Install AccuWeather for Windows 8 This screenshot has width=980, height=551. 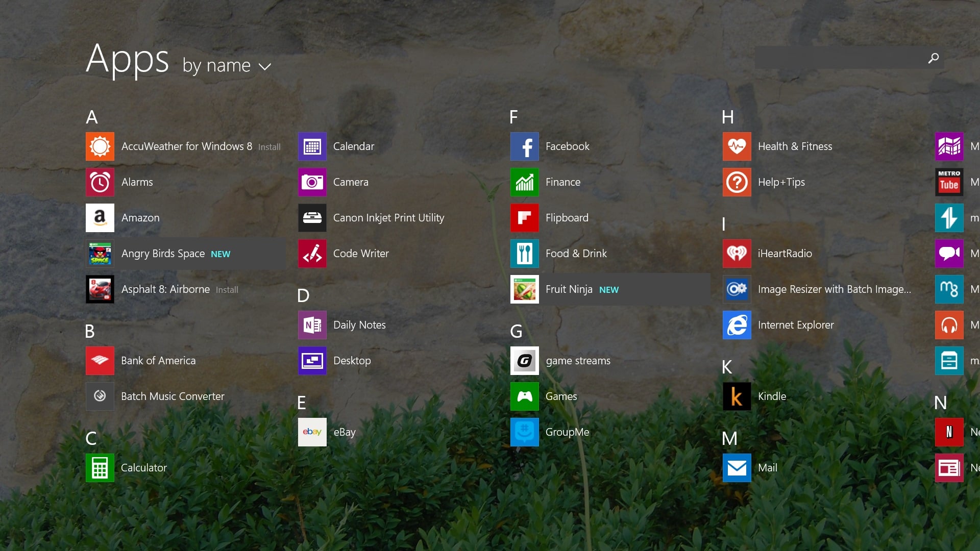click(x=269, y=146)
